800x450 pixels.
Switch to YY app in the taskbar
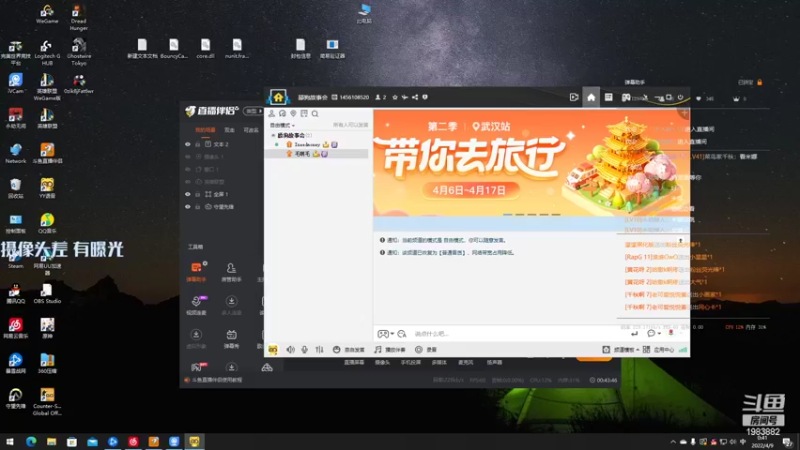point(194,441)
